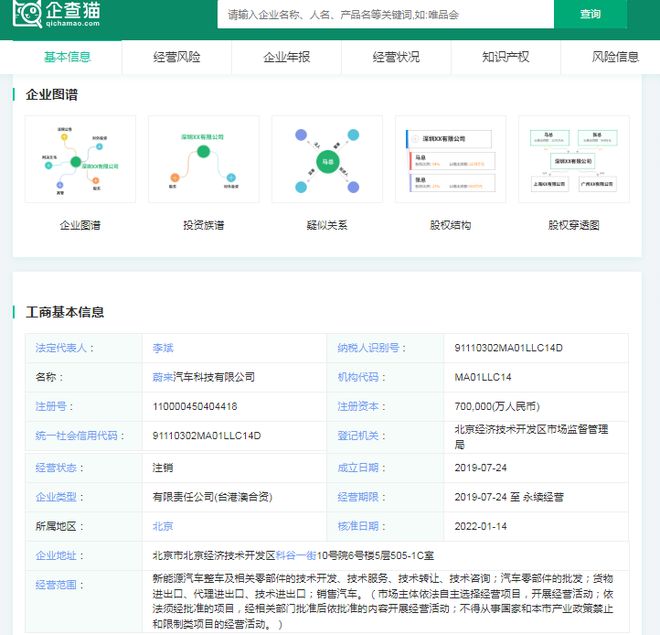Image resolution: width=660 pixels, height=635 pixels.
Task: Switch to the 经营风险 tab
Action: (177, 57)
